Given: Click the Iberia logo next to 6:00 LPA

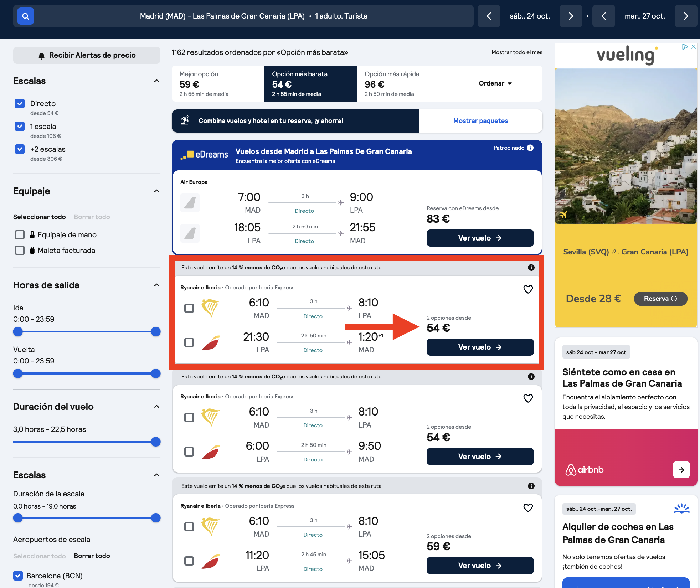Looking at the screenshot, I should (x=211, y=452).
